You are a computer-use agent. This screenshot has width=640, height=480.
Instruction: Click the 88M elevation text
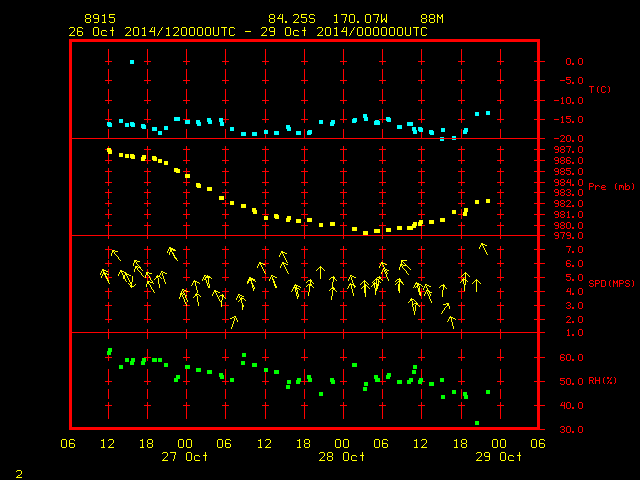432,19
